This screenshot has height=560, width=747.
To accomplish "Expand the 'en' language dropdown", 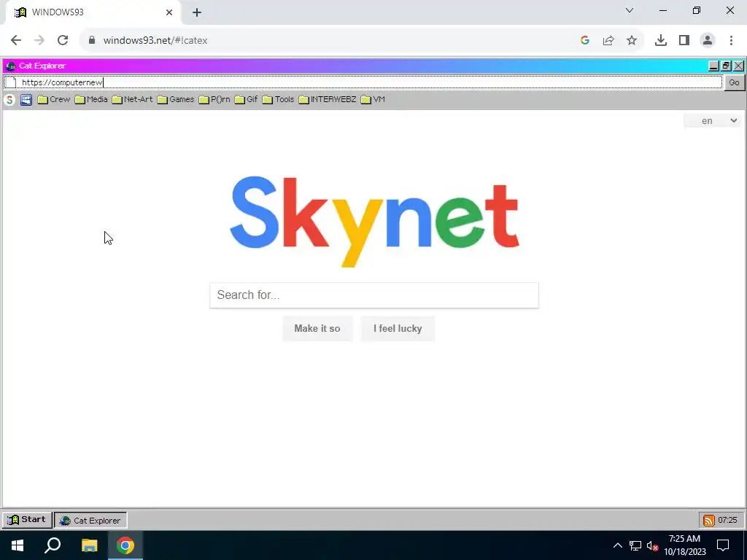I will pyautogui.click(x=713, y=121).
